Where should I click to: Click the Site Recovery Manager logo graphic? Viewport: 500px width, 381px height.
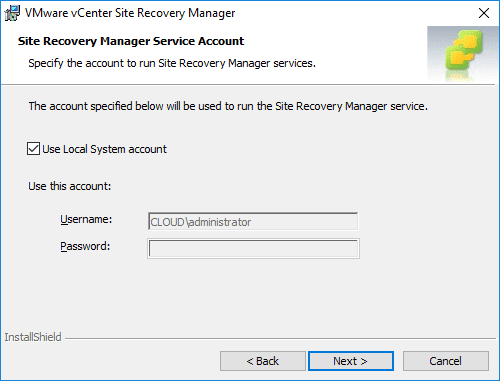(x=463, y=54)
